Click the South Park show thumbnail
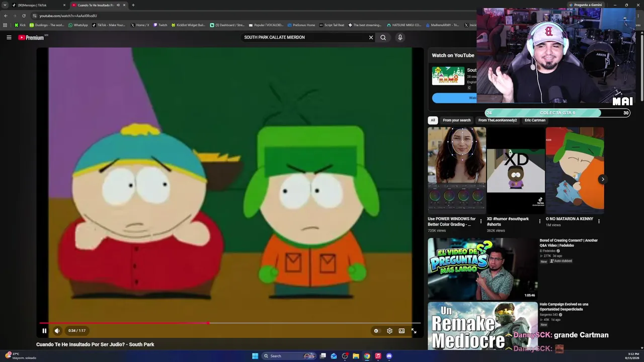 [x=448, y=76]
